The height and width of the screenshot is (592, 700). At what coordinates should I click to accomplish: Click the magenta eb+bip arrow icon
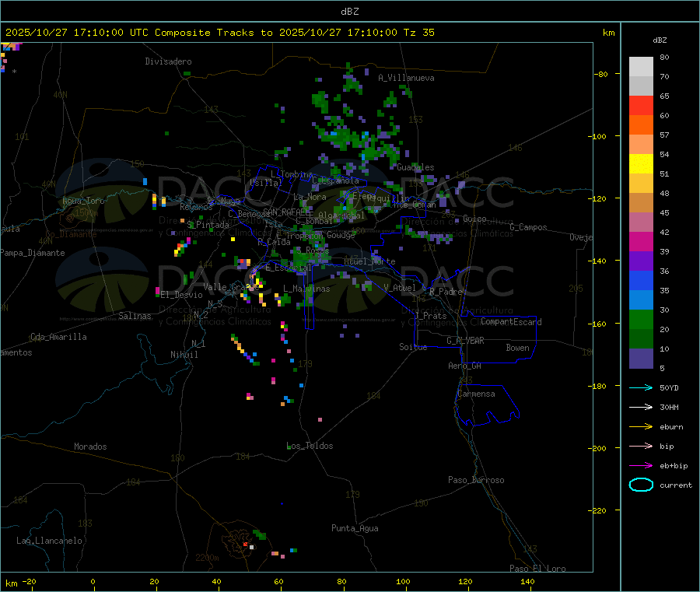pyautogui.click(x=641, y=466)
